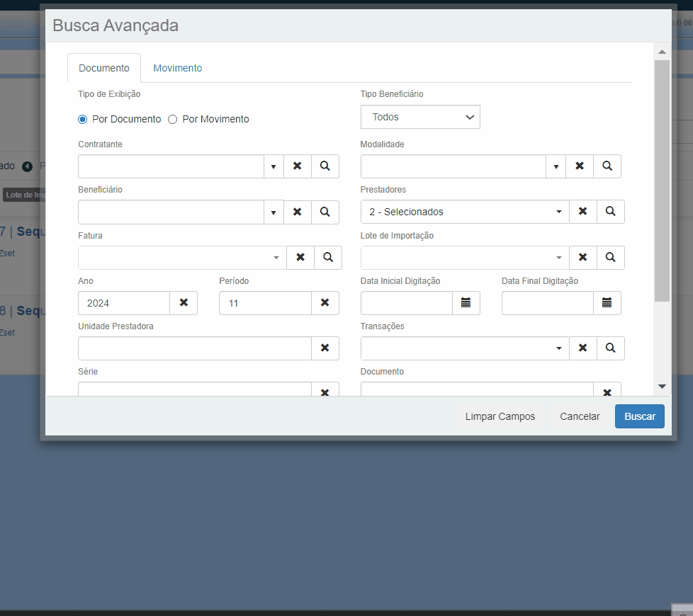This screenshot has width=693, height=616.
Task: Click the Limpar Campos button
Action: [x=500, y=416]
